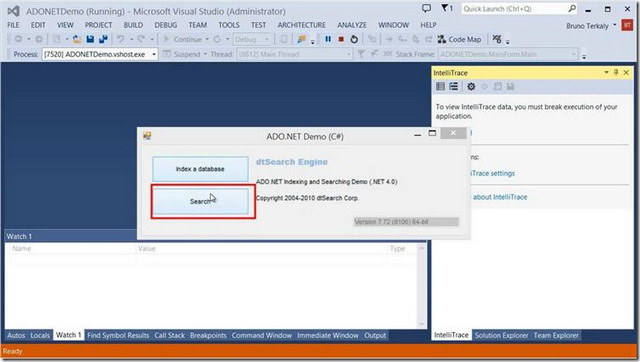Open the about IntelliTrace link

pos(500,197)
